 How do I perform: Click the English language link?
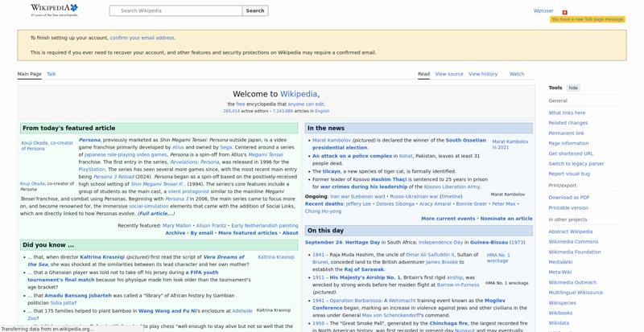pos(322,111)
